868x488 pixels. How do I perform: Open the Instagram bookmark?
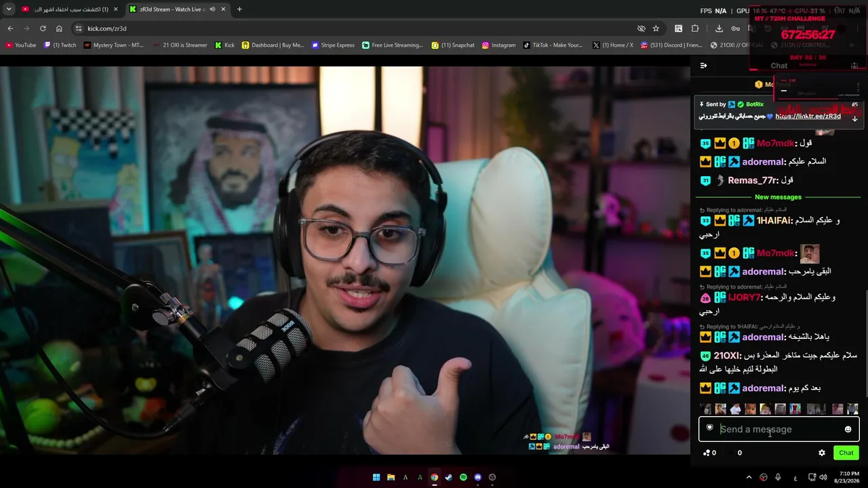pyautogui.click(x=498, y=45)
